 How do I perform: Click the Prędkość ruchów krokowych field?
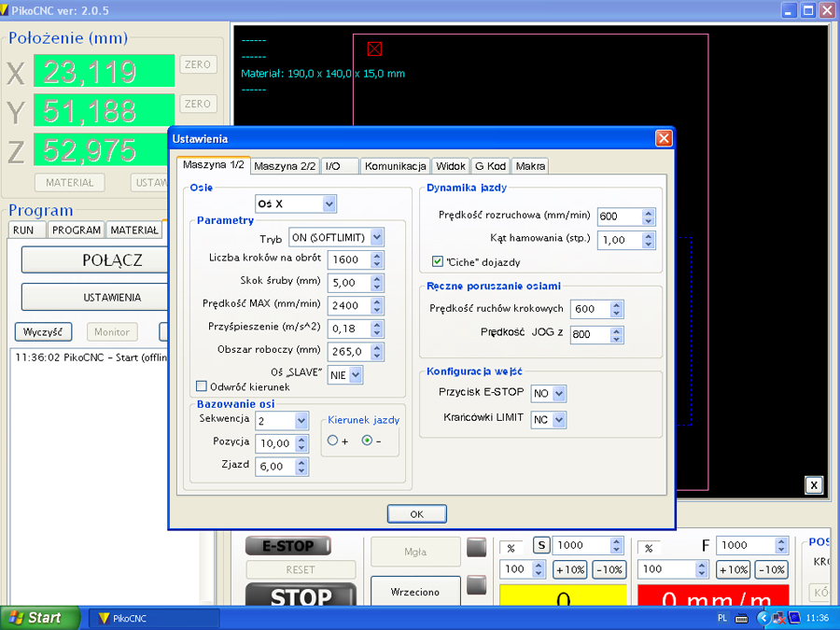coord(591,309)
